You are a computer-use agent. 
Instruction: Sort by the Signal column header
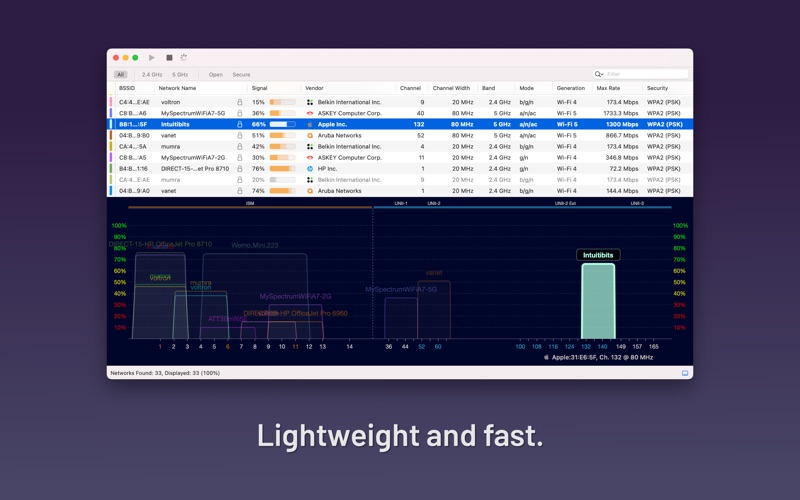click(260, 88)
